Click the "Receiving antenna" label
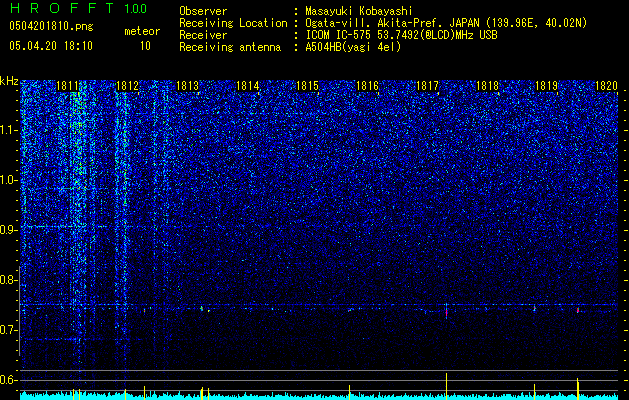The height and width of the screenshot is (400, 629). pyautogui.click(x=230, y=47)
